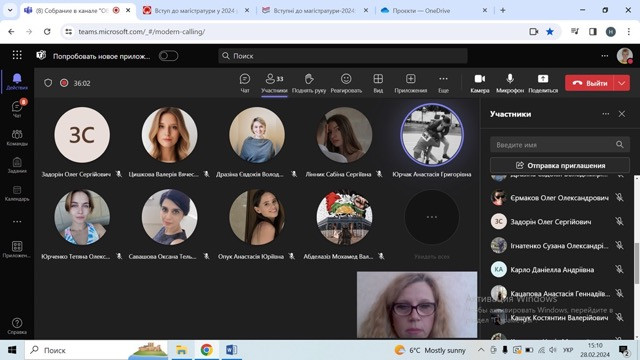Image resolution: width=640 pixels, height=360 pixels.
Task: Click Ігнатенко Сузана's muted mic icon
Action: (x=620, y=245)
